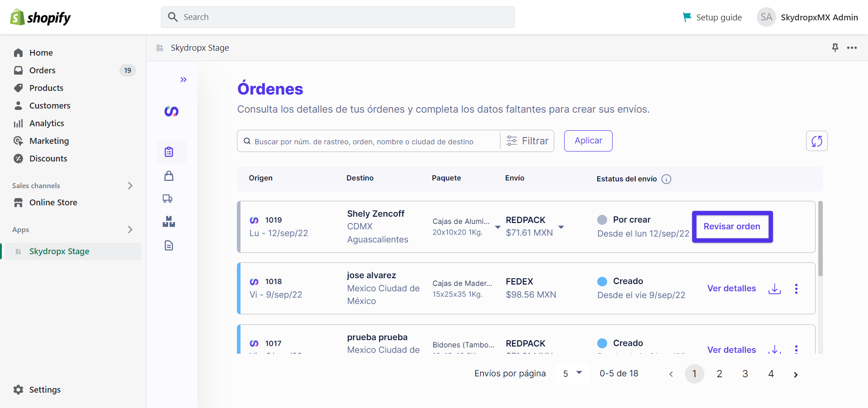Open the shipments truck icon
Image resolution: width=868 pixels, height=408 pixels.
pyautogui.click(x=168, y=199)
